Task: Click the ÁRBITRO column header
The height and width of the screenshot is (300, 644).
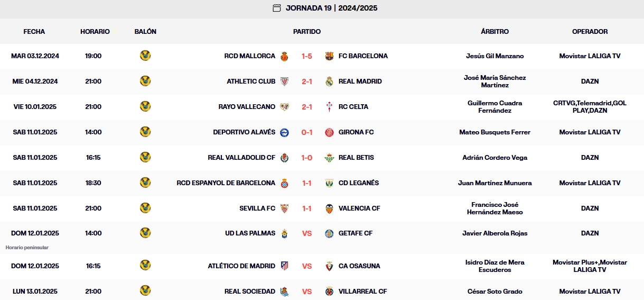Action: 495,32
